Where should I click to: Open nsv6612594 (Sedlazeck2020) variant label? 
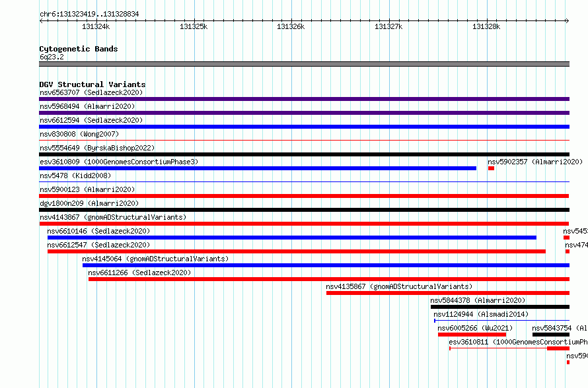coord(91,120)
